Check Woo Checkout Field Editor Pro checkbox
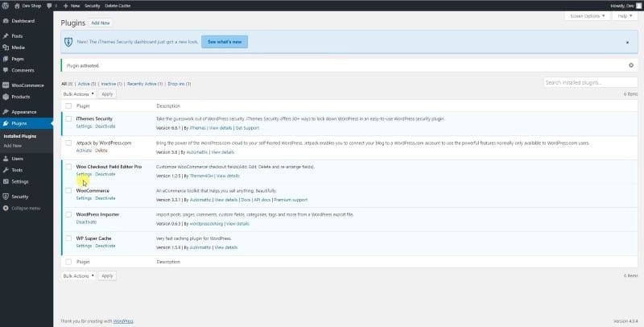This screenshot has height=327, width=644. point(68,167)
